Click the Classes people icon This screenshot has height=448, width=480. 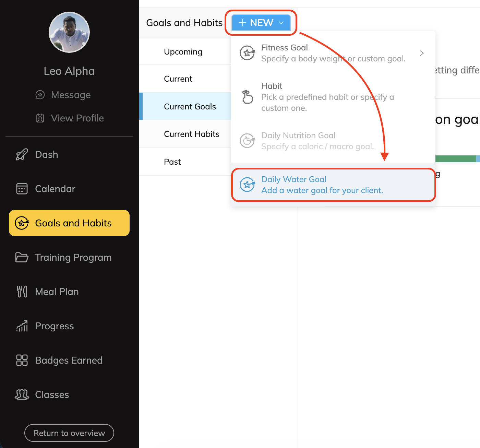point(22,394)
